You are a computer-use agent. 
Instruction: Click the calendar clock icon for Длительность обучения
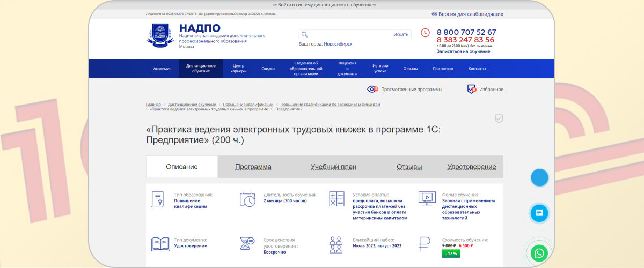247,199
